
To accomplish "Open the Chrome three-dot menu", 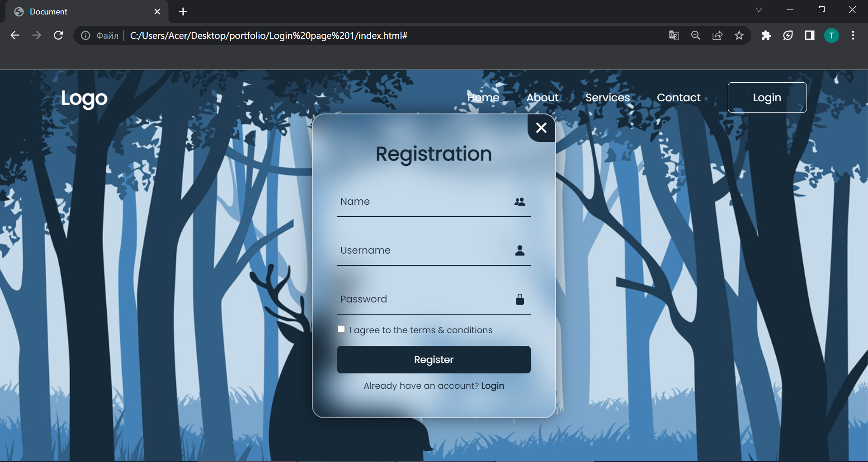I will click(x=854, y=35).
